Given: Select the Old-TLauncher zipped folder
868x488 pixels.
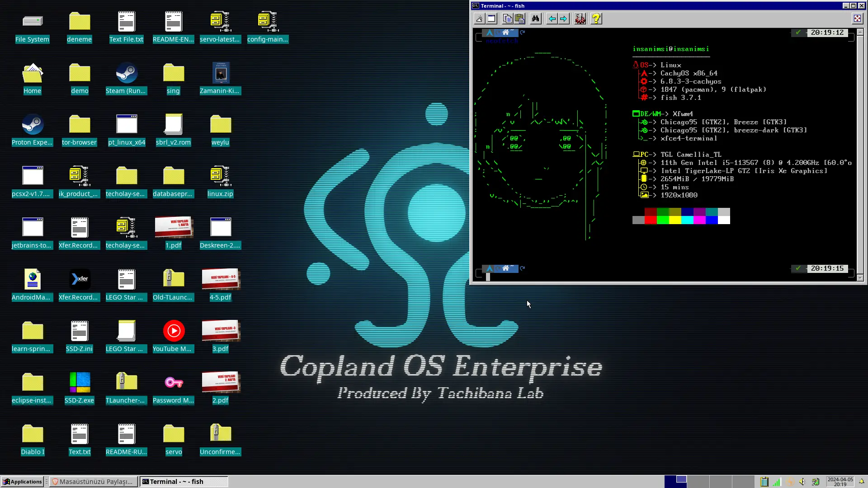Looking at the screenshot, I should tap(174, 286).
